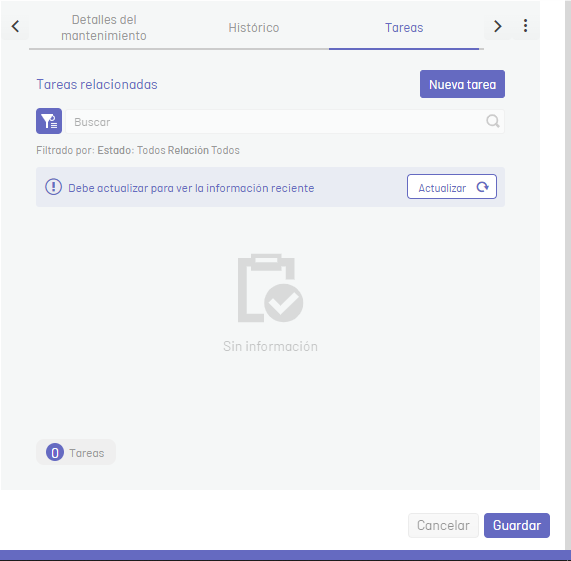
Task: Switch to the Histórico tab
Action: pyautogui.click(x=254, y=28)
